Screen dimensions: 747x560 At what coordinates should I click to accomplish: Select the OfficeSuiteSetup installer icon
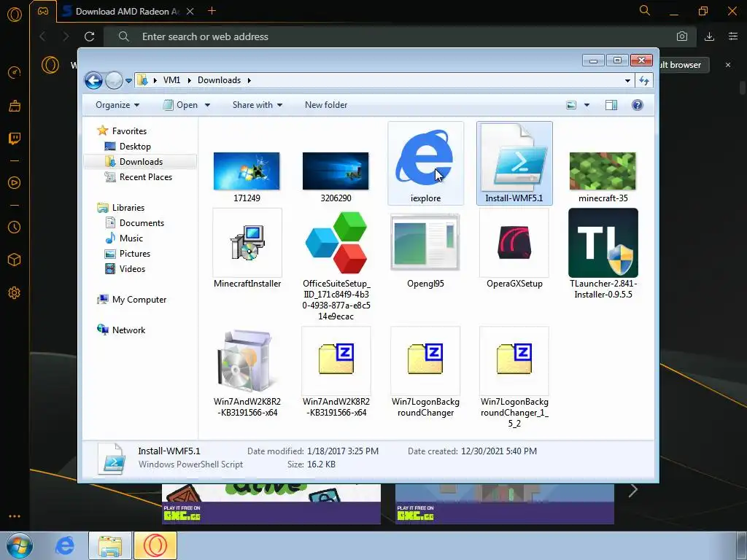(x=336, y=243)
